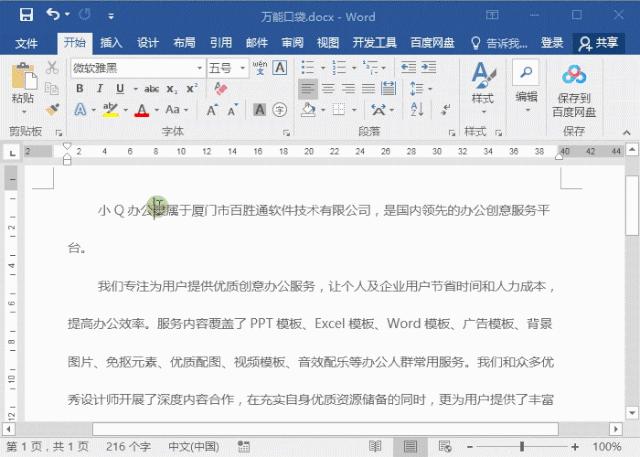Click the Save icon in quick access toolbar
Viewport: 640px width, 457px height.
[x=26, y=15]
